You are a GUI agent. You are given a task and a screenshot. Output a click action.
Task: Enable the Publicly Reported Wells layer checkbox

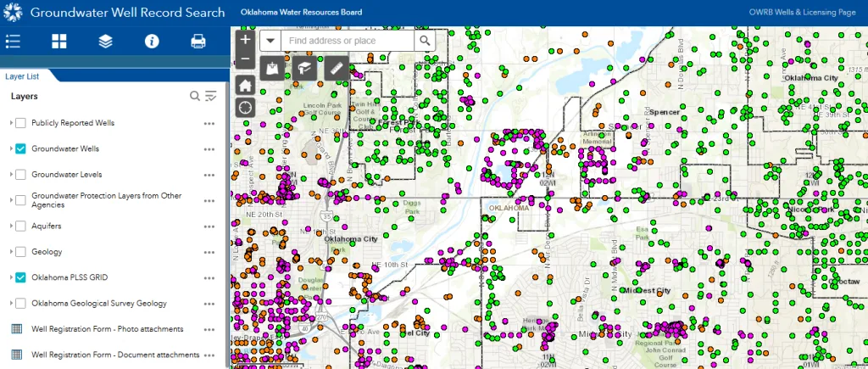click(21, 123)
